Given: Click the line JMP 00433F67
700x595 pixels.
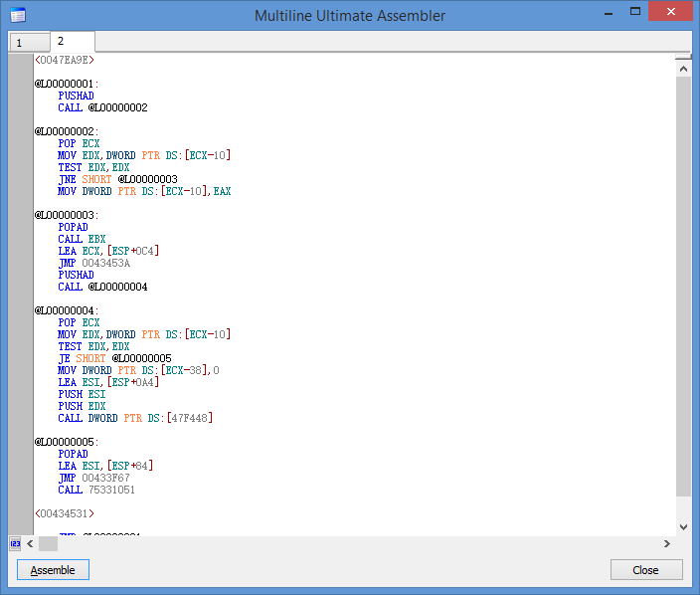Looking at the screenshot, I should [94, 478].
